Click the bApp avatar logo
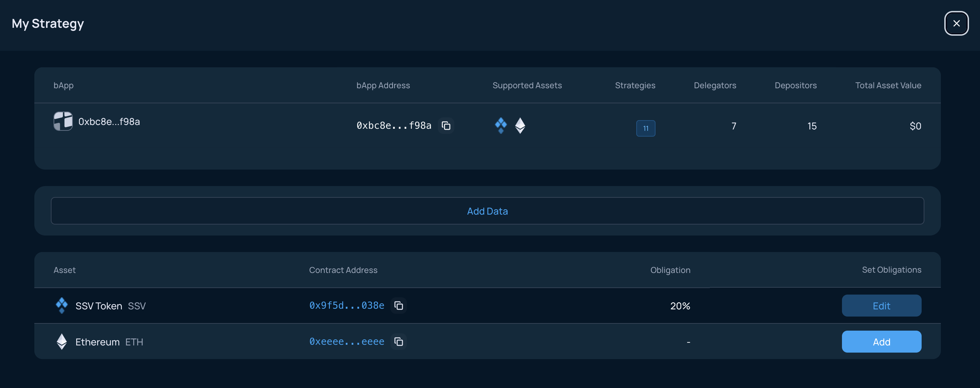This screenshot has height=388, width=980. pyautogui.click(x=63, y=121)
